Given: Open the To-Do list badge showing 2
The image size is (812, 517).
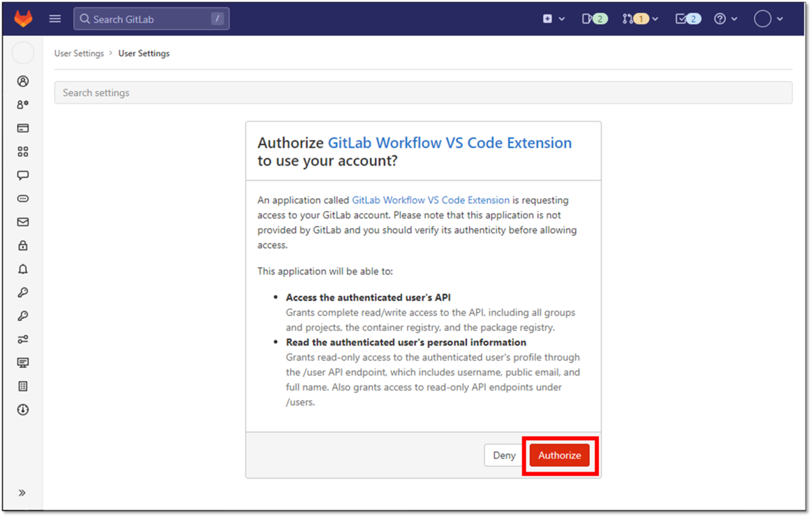Looking at the screenshot, I should [688, 19].
